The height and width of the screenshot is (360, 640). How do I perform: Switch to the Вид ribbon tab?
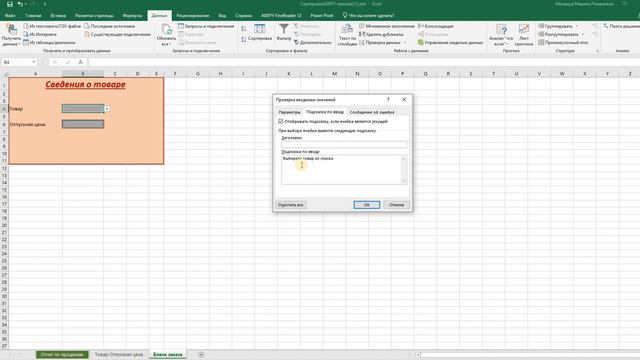222,16
